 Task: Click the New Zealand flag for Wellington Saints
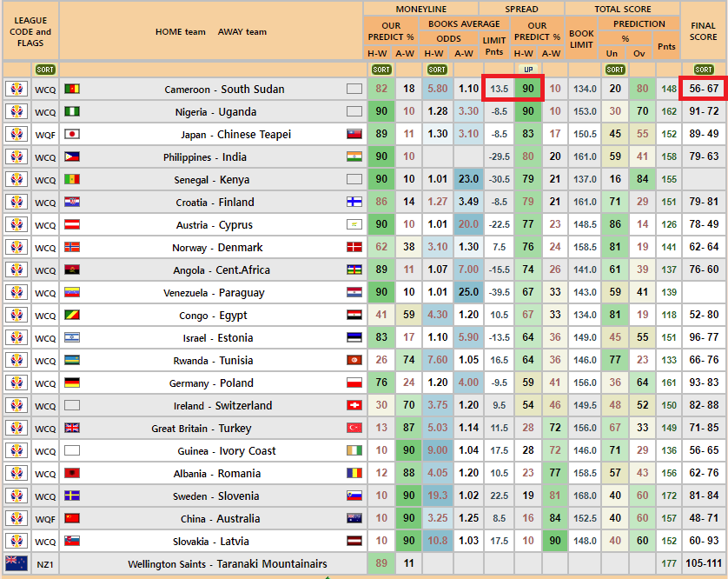click(16, 563)
